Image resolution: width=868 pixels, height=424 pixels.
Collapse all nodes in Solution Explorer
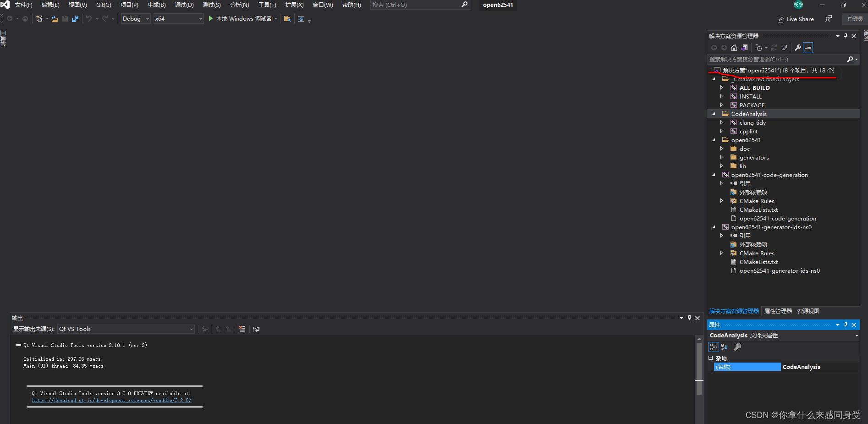point(784,47)
